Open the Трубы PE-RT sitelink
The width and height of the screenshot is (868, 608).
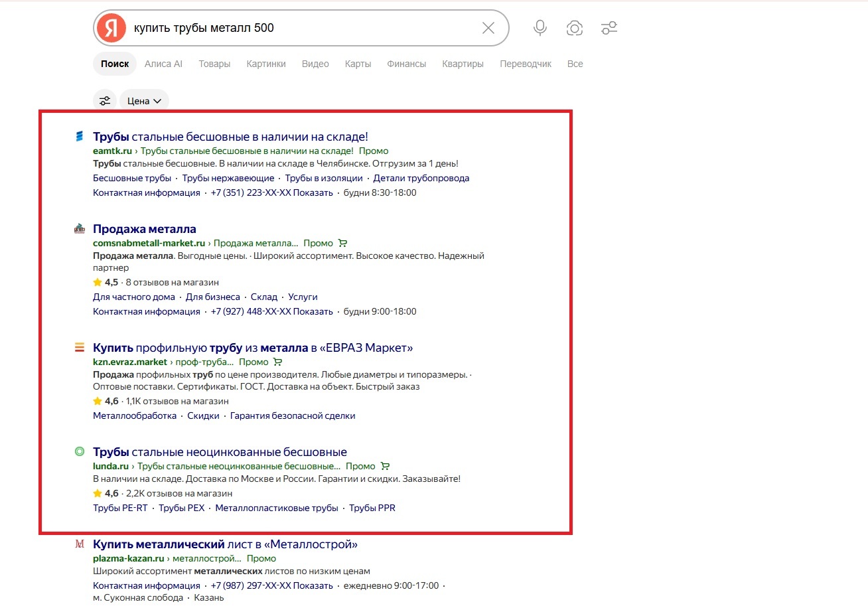pyautogui.click(x=120, y=508)
